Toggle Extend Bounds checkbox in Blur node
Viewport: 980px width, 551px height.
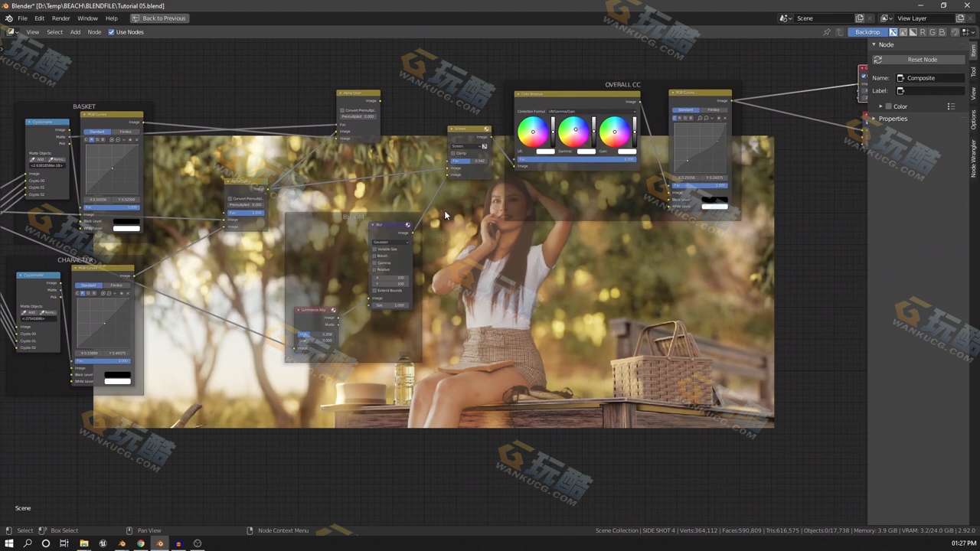click(374, 290)
